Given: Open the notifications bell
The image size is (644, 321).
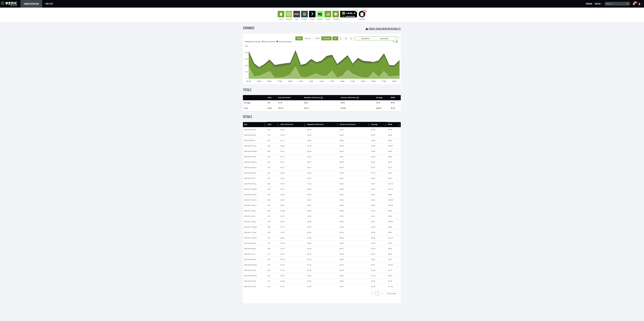Looking at the screenshot, I should click(634, 4).
